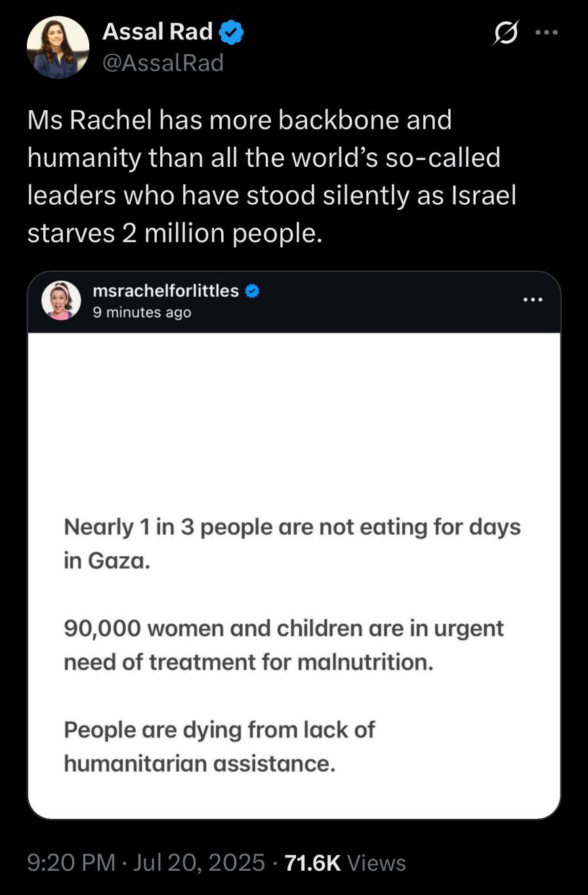Click the 'People are dying' paragraph

(x=219, y=746)
